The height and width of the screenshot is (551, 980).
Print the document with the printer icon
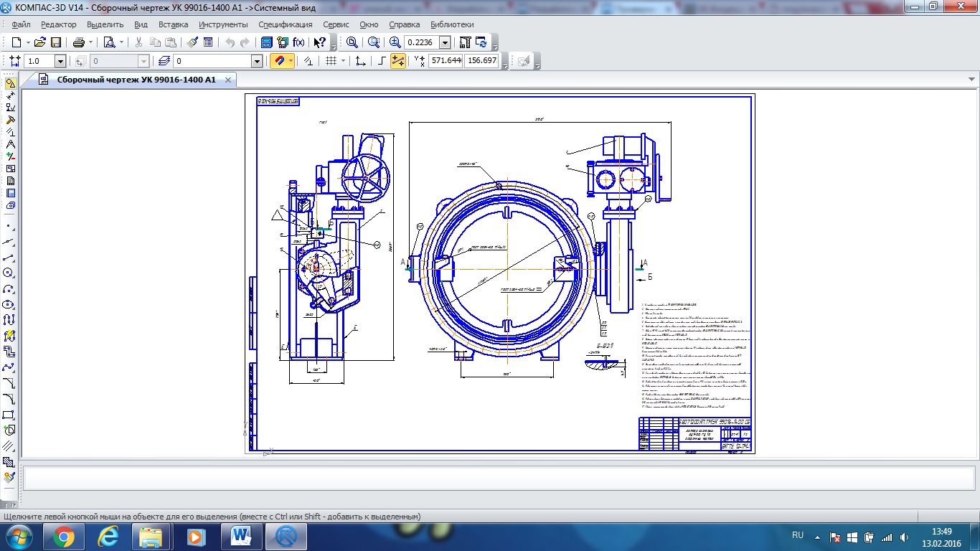pyautogui.click(x=78, y=42)
